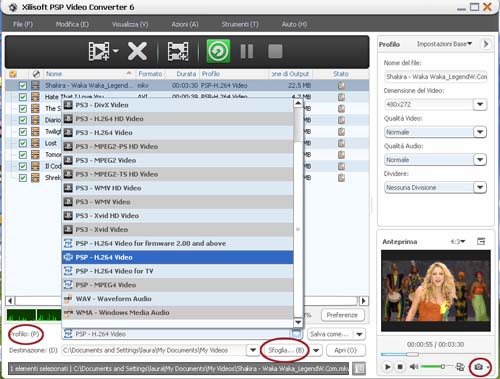Toggle checkbox for the Shrek row
Screen dimensions: 500x379
23,178
